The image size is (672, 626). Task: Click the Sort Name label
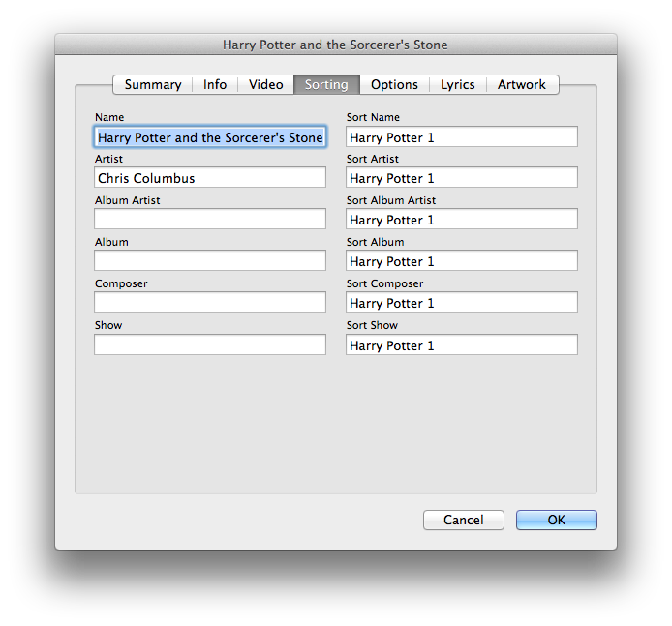coord(373,117)
